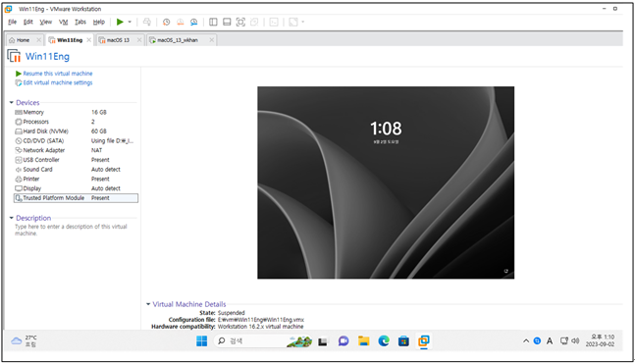The width and height of the screenshot is (635, 364).
Task: Click the configuration file path text
Action: tap(261, 320)
